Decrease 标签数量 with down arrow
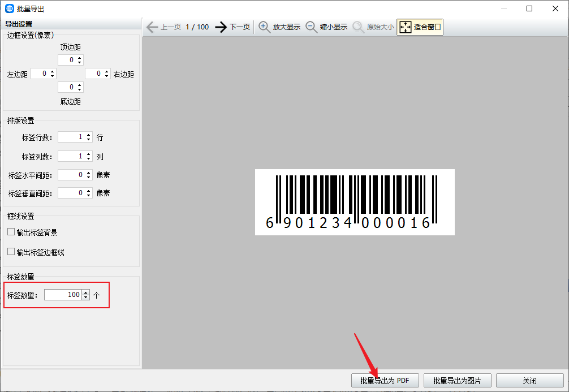 tap(85, 298)
